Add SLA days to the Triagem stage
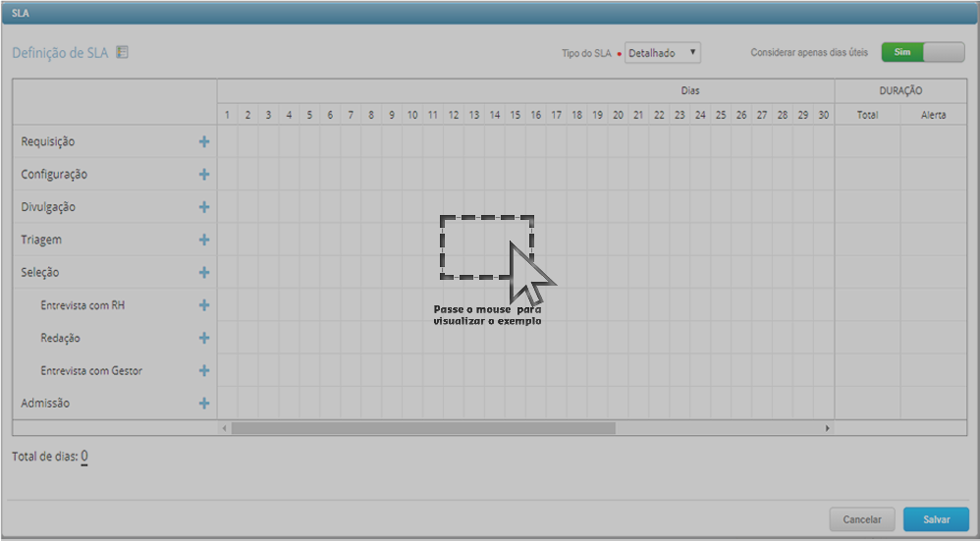 [x=204, y=240]
